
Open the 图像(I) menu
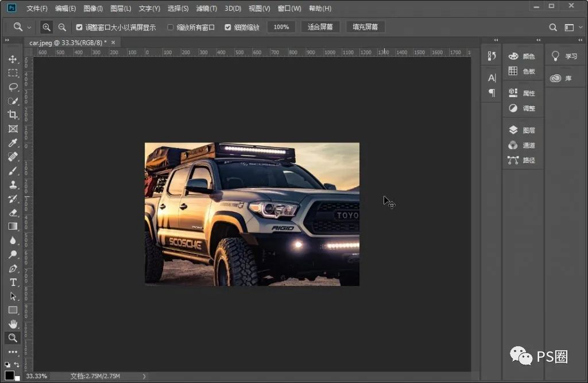[93, 8]
